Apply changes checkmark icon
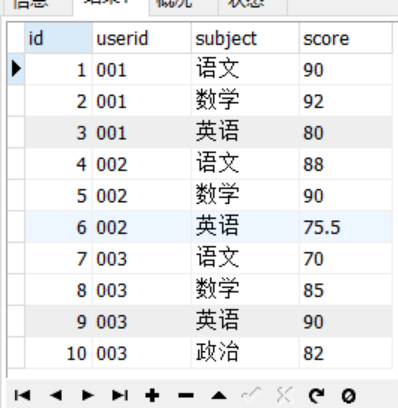 251,395
